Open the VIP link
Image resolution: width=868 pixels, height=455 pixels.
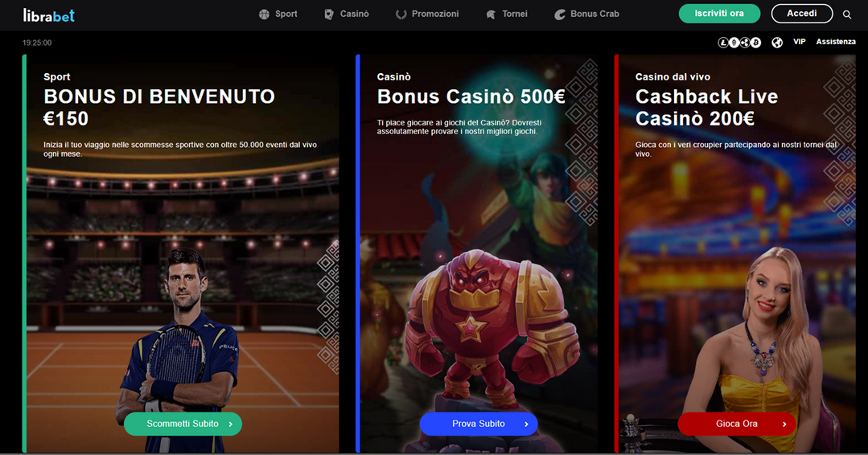[x=799, y=42]
